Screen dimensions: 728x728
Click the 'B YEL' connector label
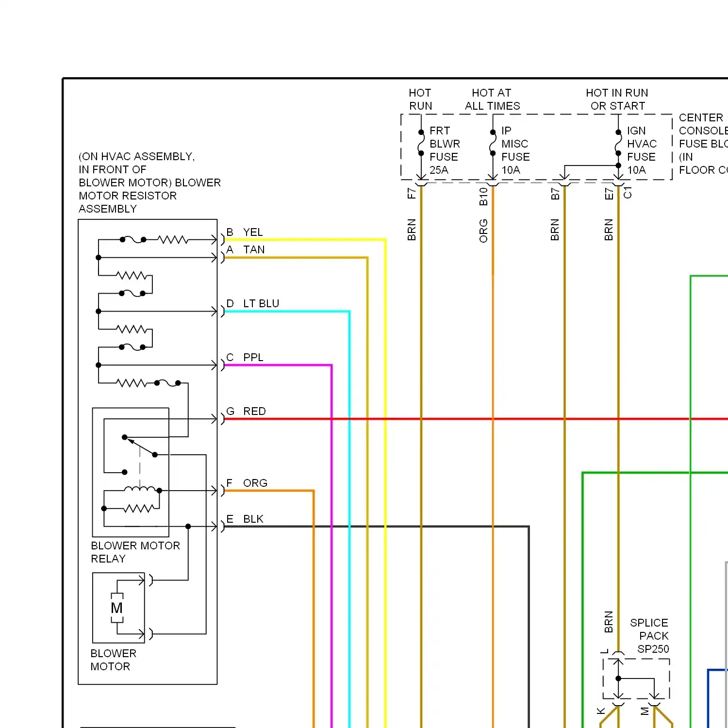click(245, 232)
